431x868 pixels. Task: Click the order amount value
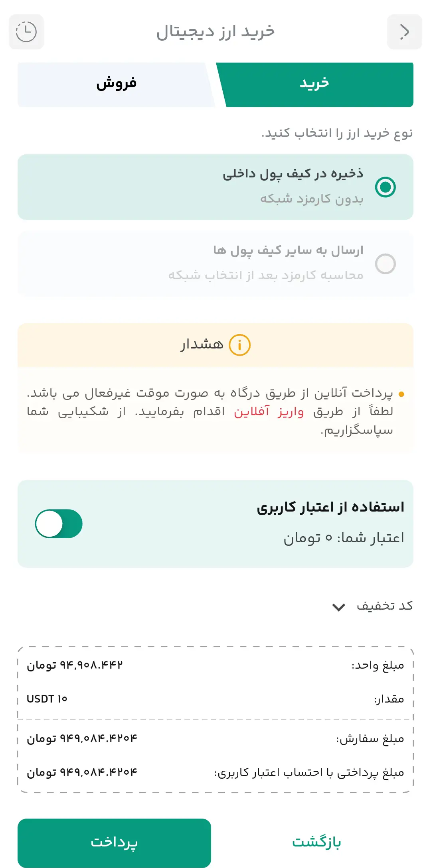[82, 738]
